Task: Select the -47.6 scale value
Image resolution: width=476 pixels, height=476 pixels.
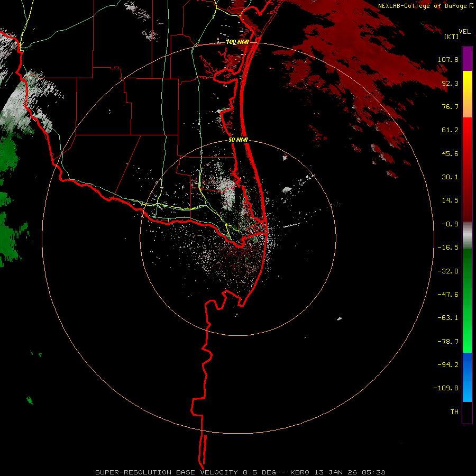Action: (448, 295)
